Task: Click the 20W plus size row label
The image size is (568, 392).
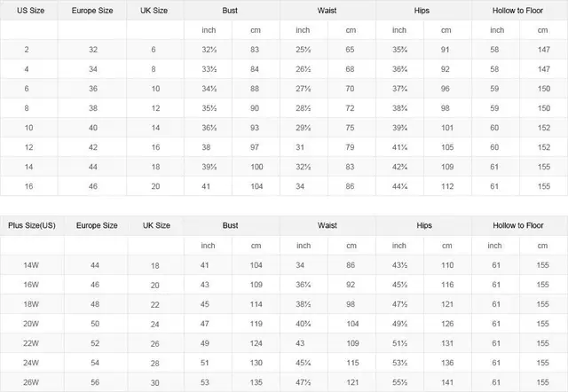Action: 31,324
